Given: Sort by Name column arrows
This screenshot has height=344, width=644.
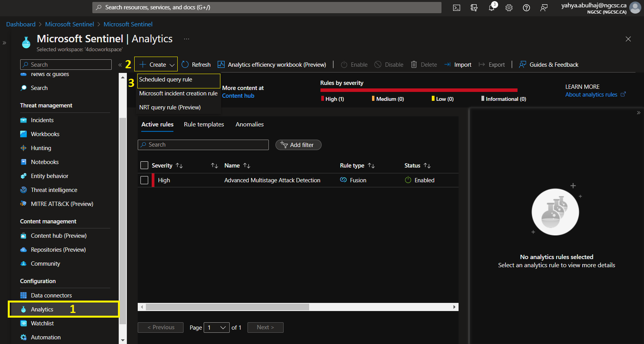Looking at the screenshot, I should tap(247, 166).
